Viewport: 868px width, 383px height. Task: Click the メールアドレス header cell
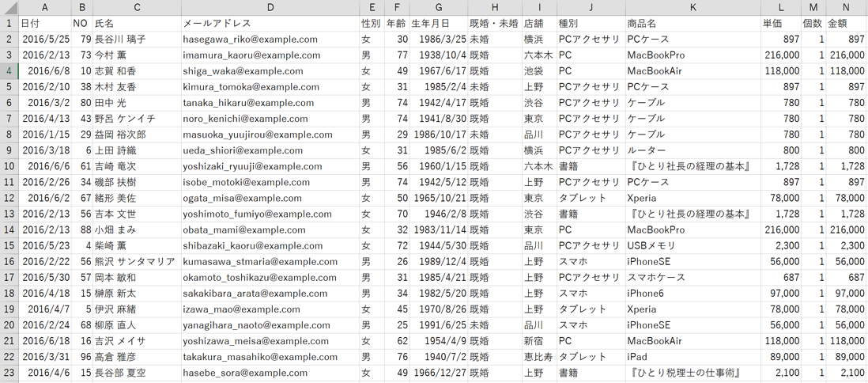[270, 23]
